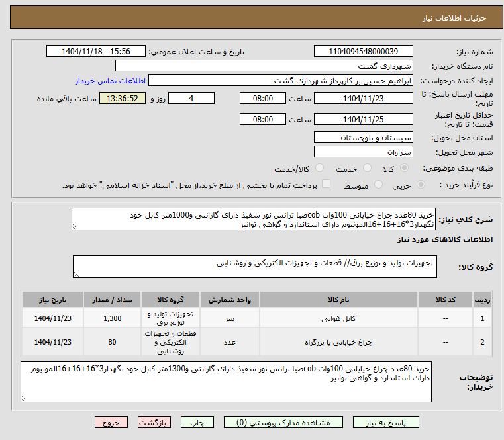Click resize handle of گروه کالا textarea
Viewport: 504px width, 440px height.
76,275
